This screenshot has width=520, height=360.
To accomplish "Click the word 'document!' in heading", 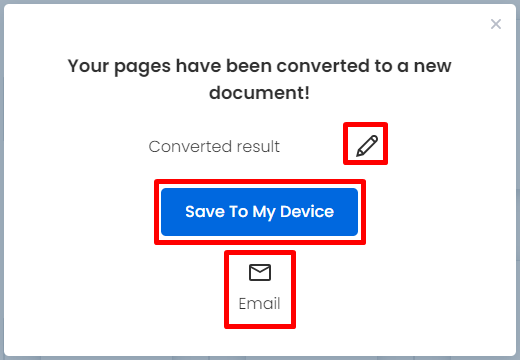I will pyautogui.click(x=259, y=93).
